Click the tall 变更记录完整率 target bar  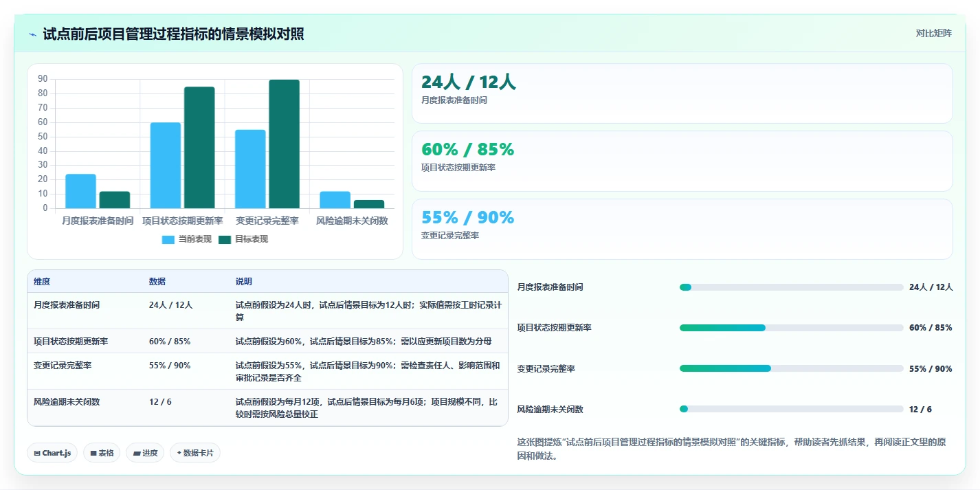point(284,144)
